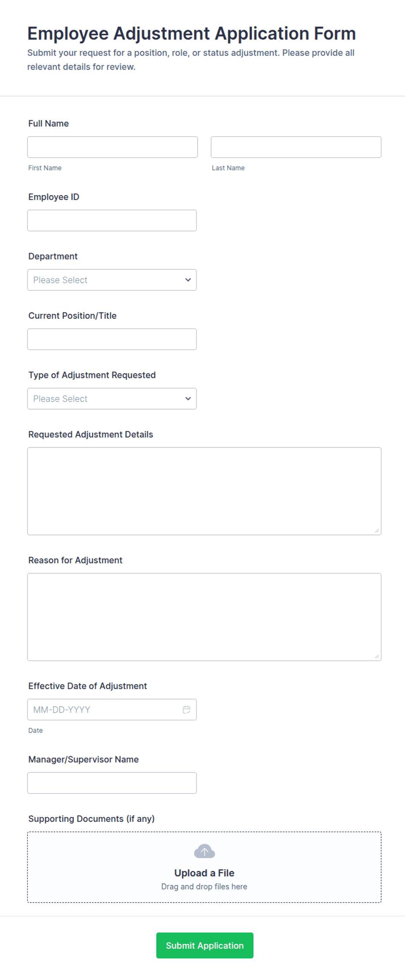The image size is (405, 980).
Task: Click the Type of Adjustment chevron arrow
Action: click(x=188, y=399)
